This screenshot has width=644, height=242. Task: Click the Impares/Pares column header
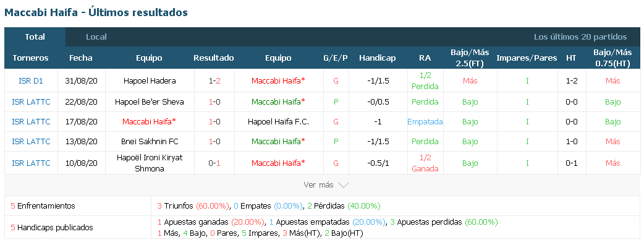[x=527, y=58]
